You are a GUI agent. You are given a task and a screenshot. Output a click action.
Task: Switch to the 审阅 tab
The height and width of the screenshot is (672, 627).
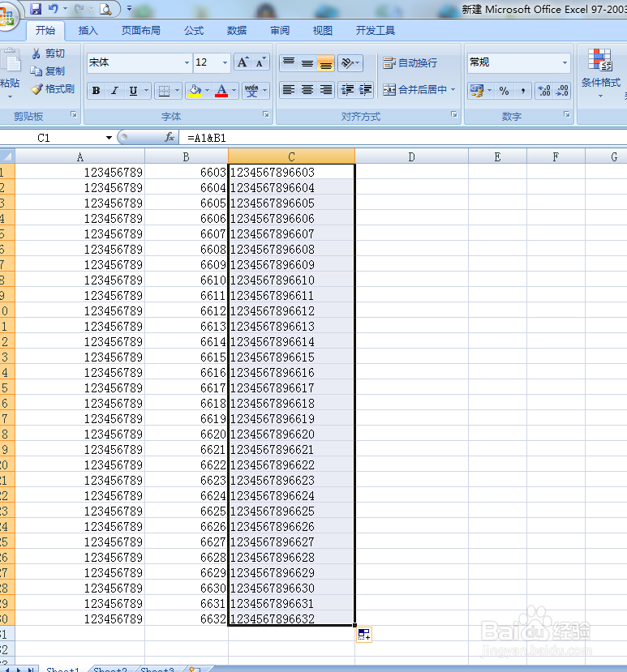click(x=280, y=31)
